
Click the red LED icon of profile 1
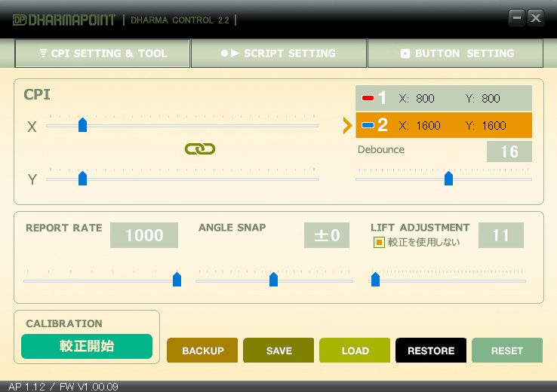click(x=368, y=99)
